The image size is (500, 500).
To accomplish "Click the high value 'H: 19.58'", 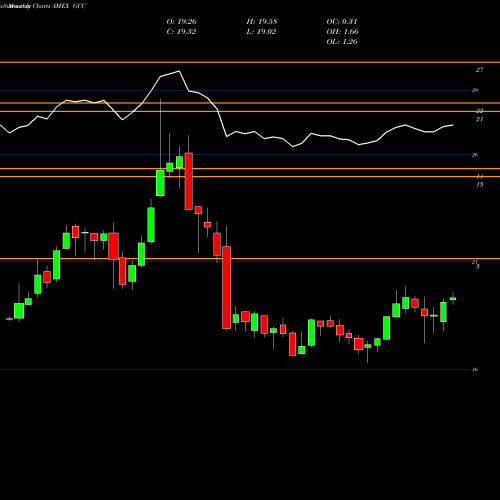I will point(262,22).
